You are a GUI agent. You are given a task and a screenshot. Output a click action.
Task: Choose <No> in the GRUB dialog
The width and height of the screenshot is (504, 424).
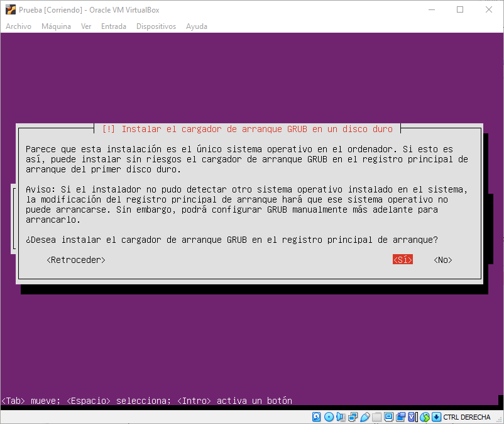click(442, 260)
